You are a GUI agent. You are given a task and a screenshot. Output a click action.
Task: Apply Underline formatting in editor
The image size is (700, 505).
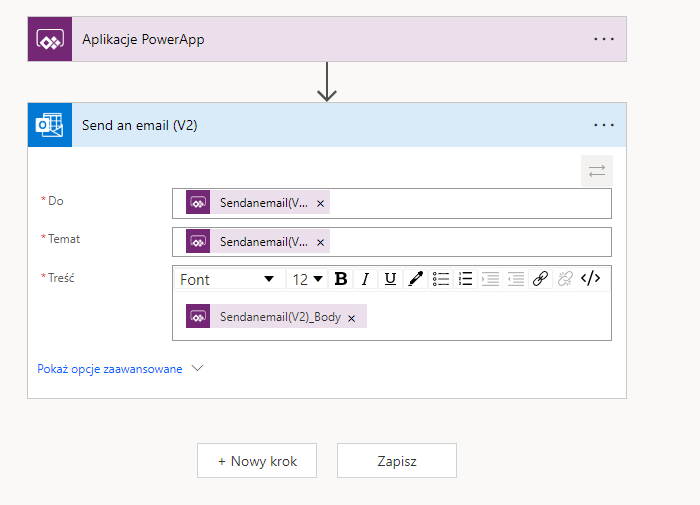(x=390, y=279)
